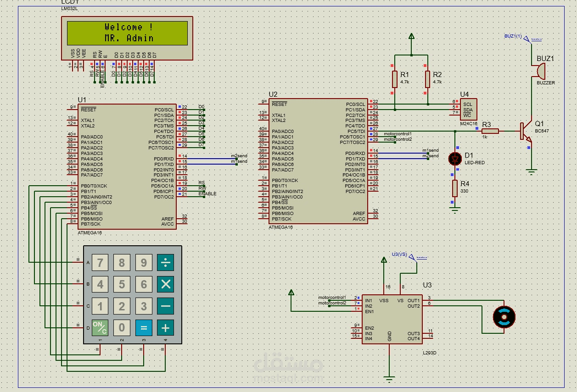Tap keypad key 0
Image resolution: width=577 pixels, height=392 pixels.
(x=122, y=327)
